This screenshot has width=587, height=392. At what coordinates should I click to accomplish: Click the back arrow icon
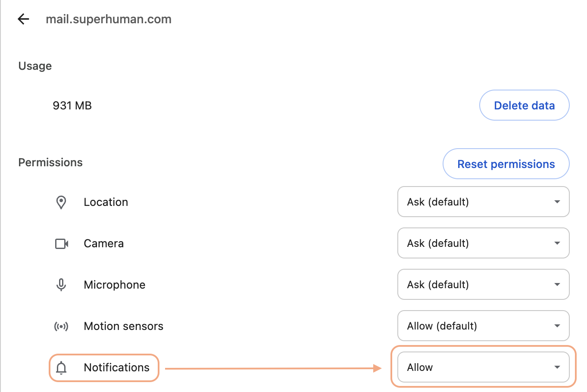point(23,19)
